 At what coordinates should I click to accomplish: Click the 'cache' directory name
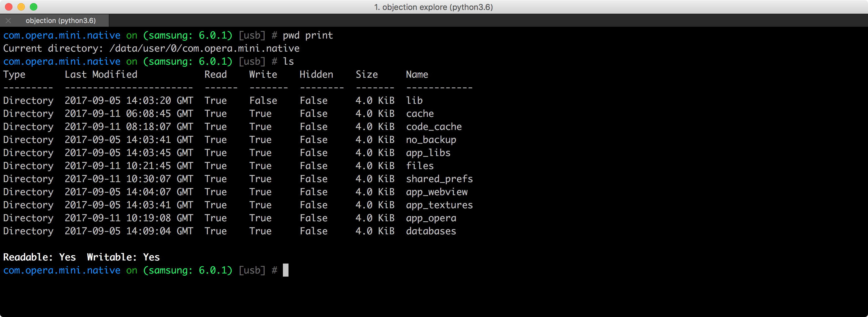tap(420, 113)
